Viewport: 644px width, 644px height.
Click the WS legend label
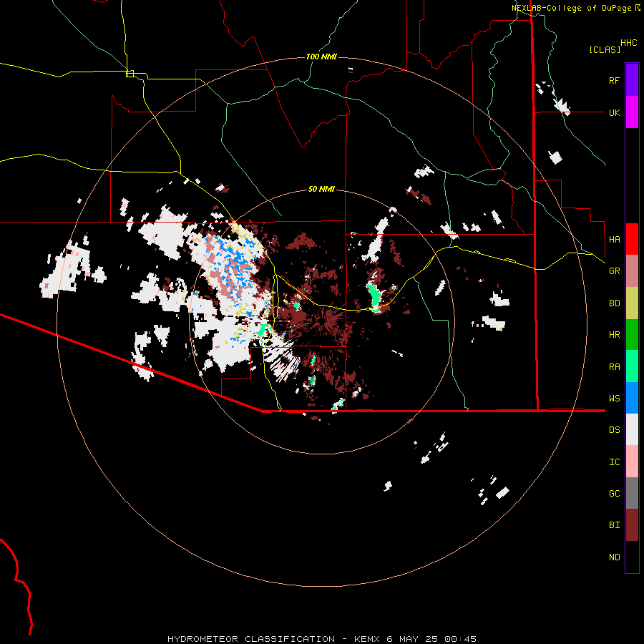coord(614,399)
